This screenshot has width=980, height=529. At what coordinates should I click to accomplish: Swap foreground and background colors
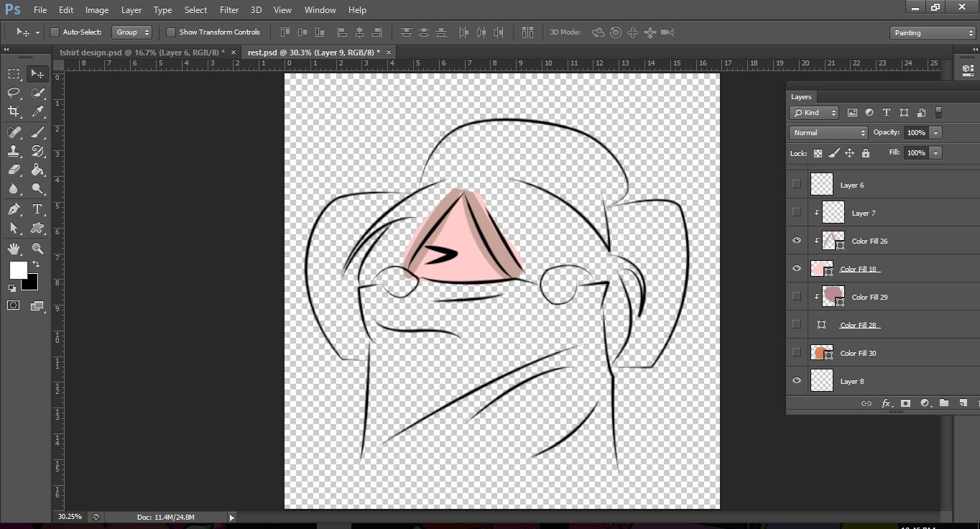click(36, 264)
